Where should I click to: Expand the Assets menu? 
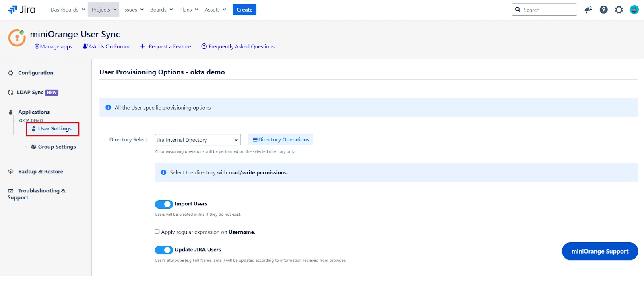click(x=215, y=10)
